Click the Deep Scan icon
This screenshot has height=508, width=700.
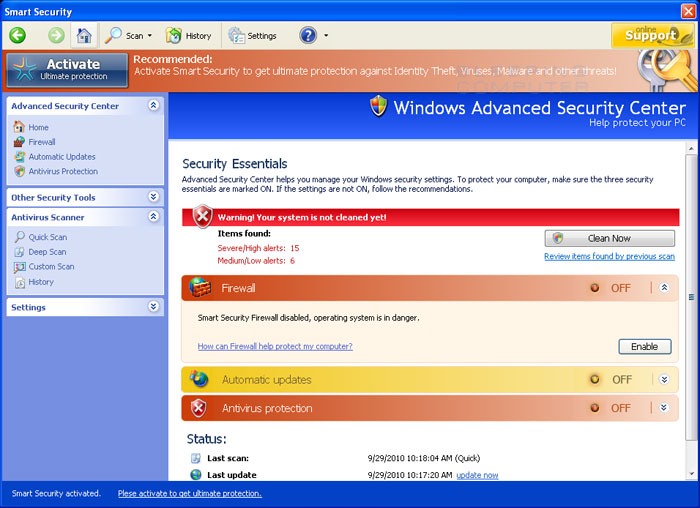(x=19, y=252)
